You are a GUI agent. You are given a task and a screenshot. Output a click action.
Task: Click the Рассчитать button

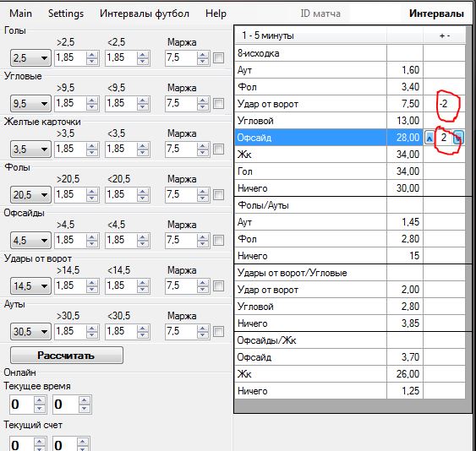[67, 356]
